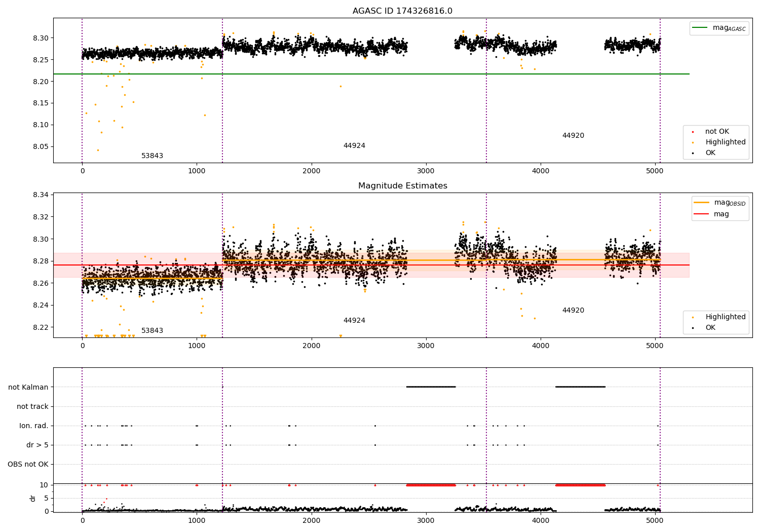Click 'Highlighted' legend entry in Magnitude Estimates plot
760x532 pixels.
[x=725, y=317]
